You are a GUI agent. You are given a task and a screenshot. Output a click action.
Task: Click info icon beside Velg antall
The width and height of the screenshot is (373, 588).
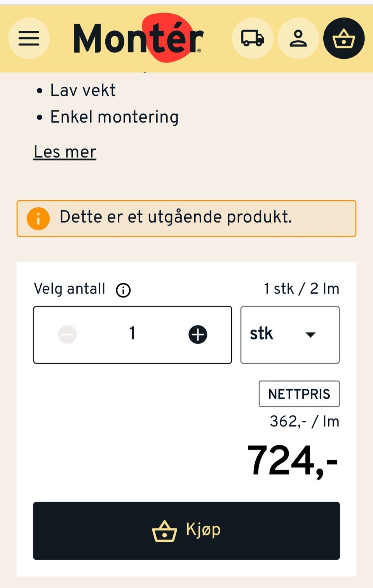coord(123,290)
